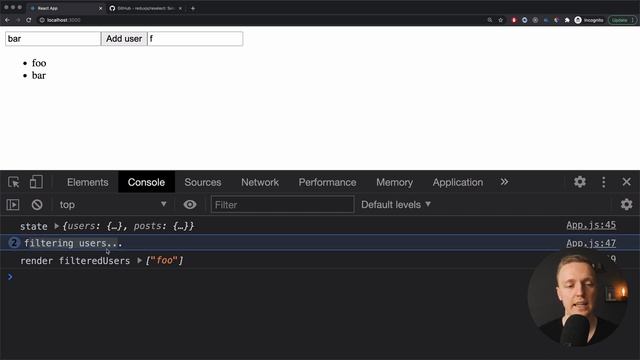Click the 'filtering users...' log message
Screen dimensions: 640x360
73,243
